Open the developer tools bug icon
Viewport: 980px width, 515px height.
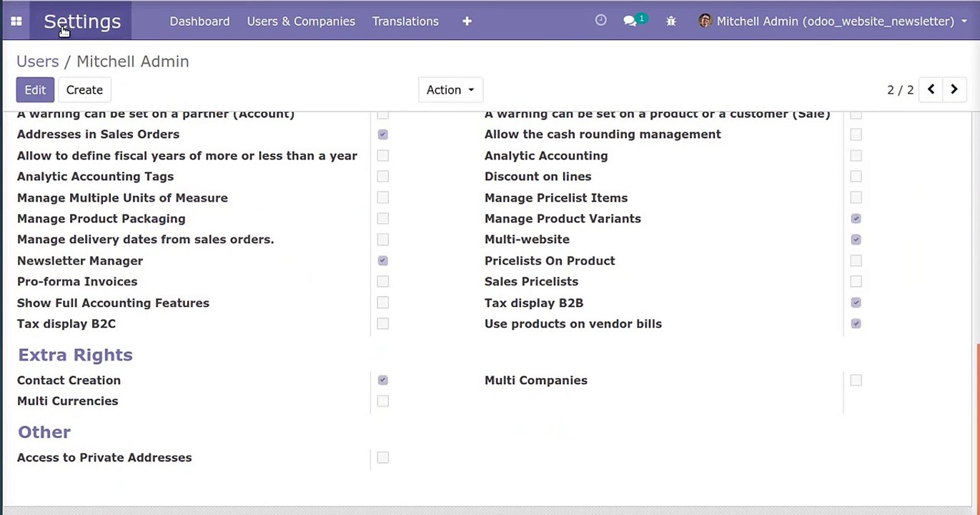pos(670,21)
